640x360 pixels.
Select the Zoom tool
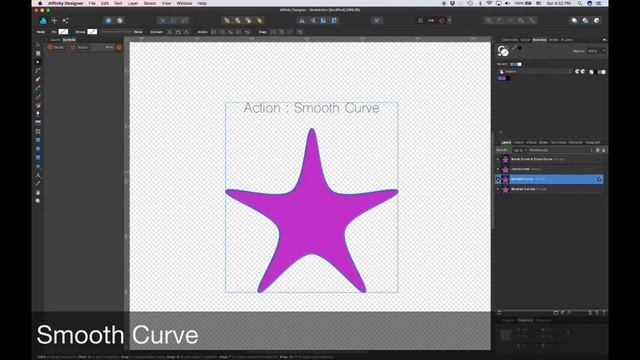(38, 201)
